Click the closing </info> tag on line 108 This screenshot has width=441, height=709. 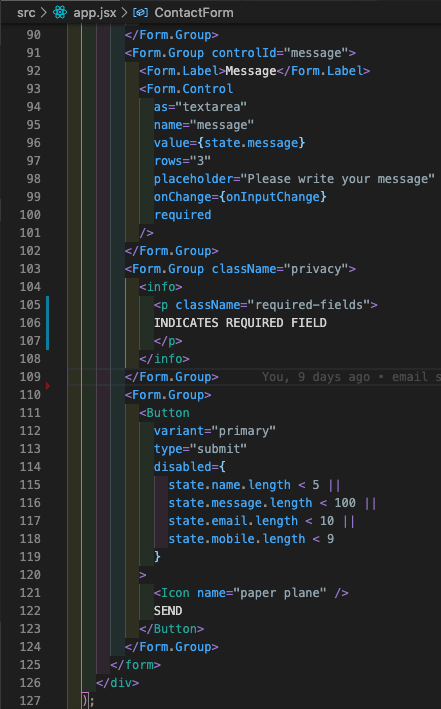(165, 359)
